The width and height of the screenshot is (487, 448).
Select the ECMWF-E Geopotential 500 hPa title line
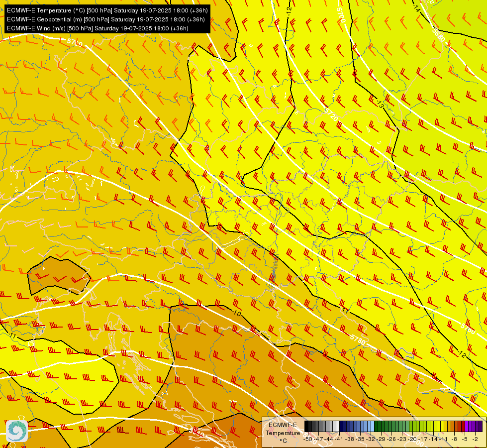pyautogui.click(x=105, y=19)
